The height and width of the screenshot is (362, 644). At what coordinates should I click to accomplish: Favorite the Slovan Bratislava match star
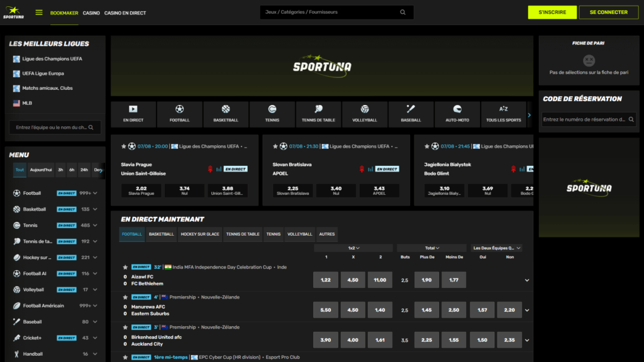[275, 146]
